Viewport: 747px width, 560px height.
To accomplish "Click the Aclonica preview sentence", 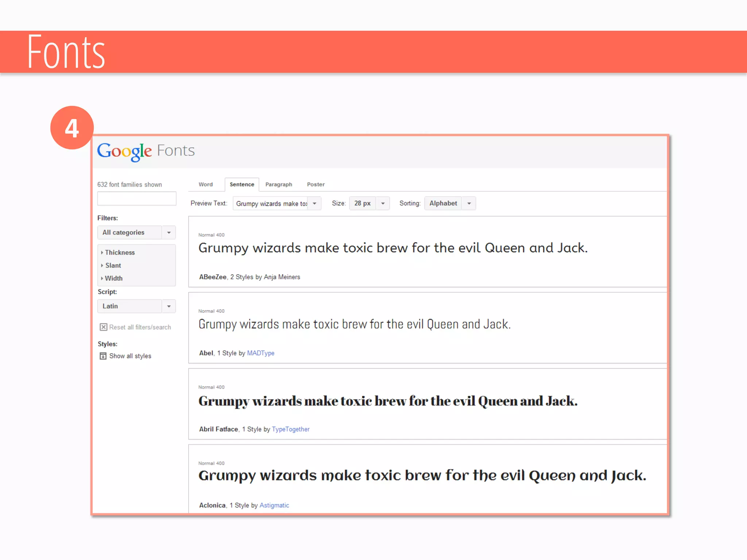I will [422, 476].
